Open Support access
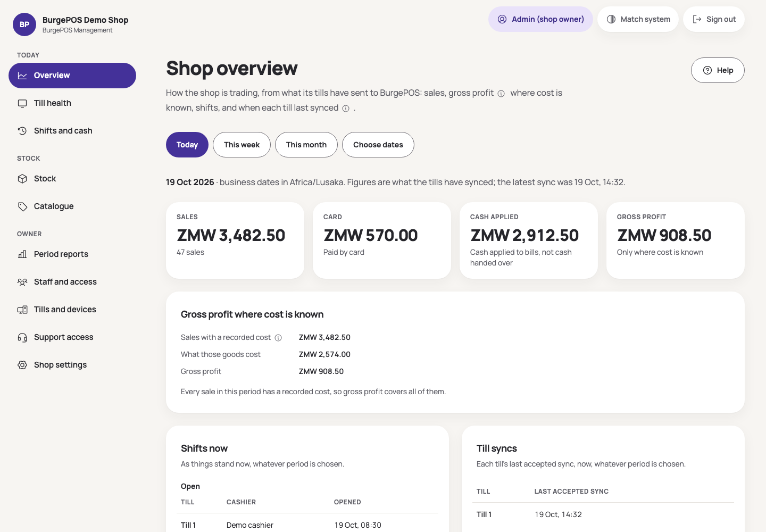 (72, 337)
